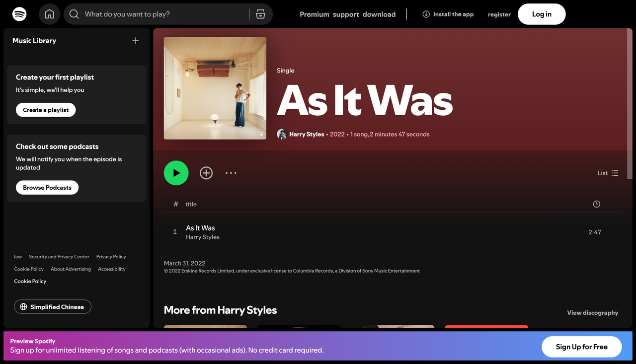Click Install the app
The width and height of the screenshot is (636, 364).
pos(448,14)
